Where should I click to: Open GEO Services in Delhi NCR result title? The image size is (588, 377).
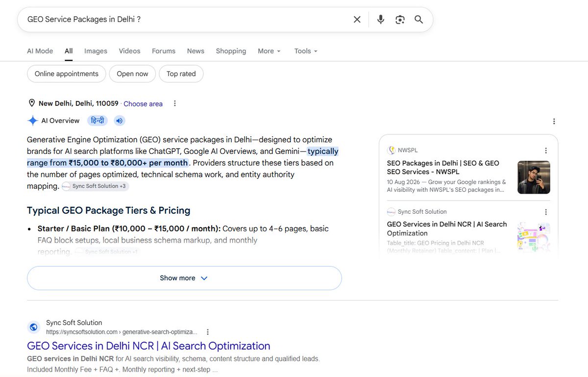click(x=148, y=346)
